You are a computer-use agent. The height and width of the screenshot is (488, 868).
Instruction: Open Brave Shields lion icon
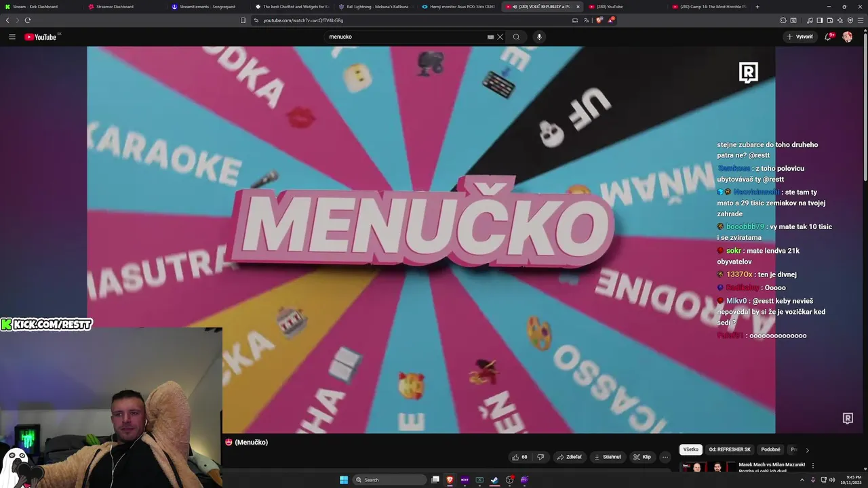tap(599, 20)
